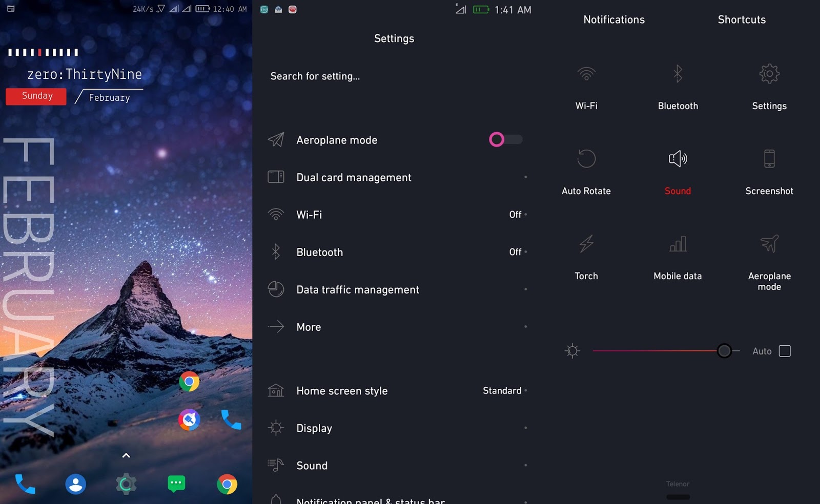The image size is (820, 504).
Task: Tap the zero:ThirtyNine clock widget
Action: click(85, 74)
